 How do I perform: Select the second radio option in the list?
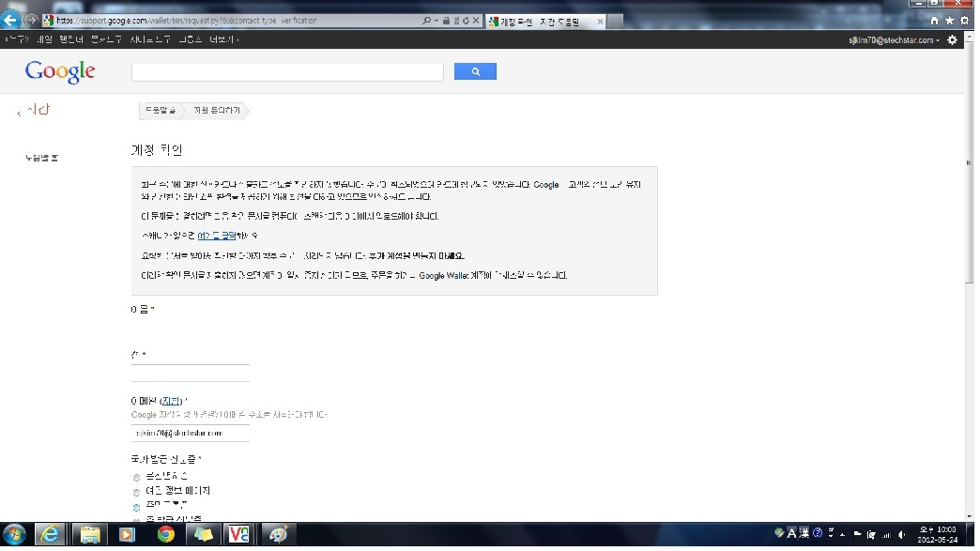coord(136,492)
